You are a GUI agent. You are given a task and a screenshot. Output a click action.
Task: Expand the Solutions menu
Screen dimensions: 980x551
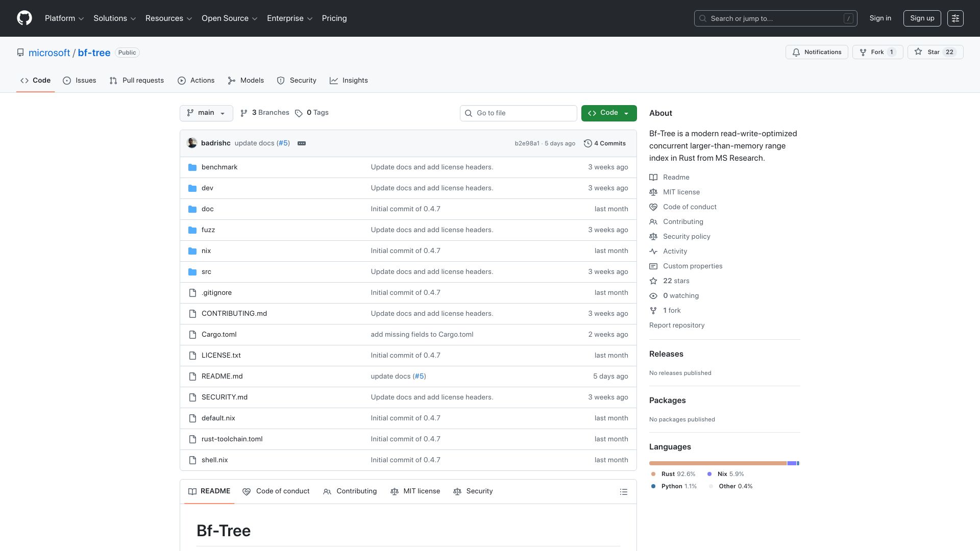click(x=115, y=18)
